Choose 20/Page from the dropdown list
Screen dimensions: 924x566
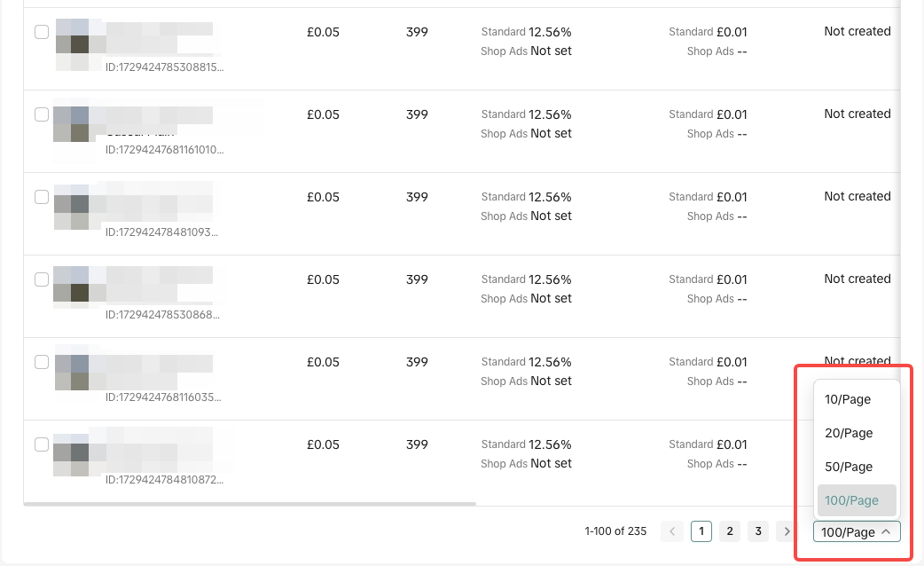click(848, 433)
